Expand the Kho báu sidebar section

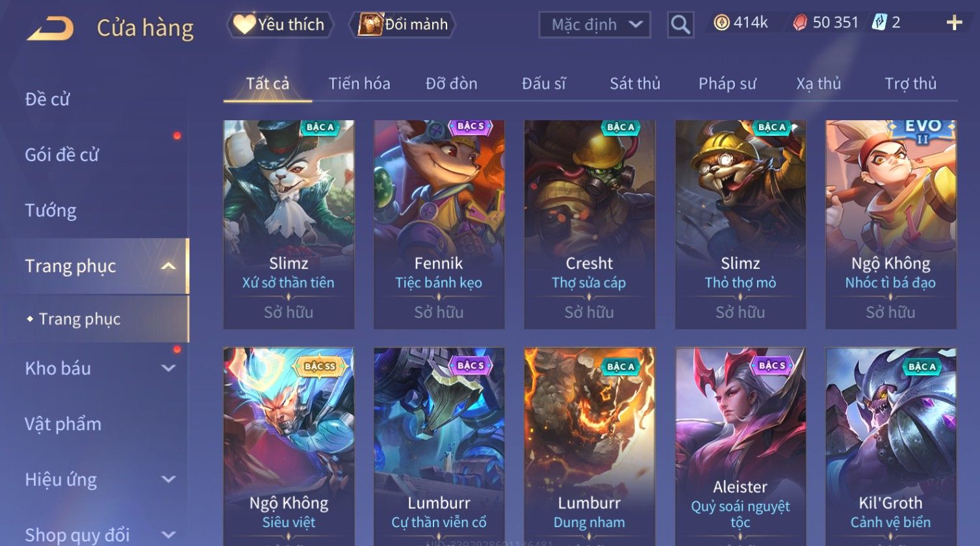168,369
